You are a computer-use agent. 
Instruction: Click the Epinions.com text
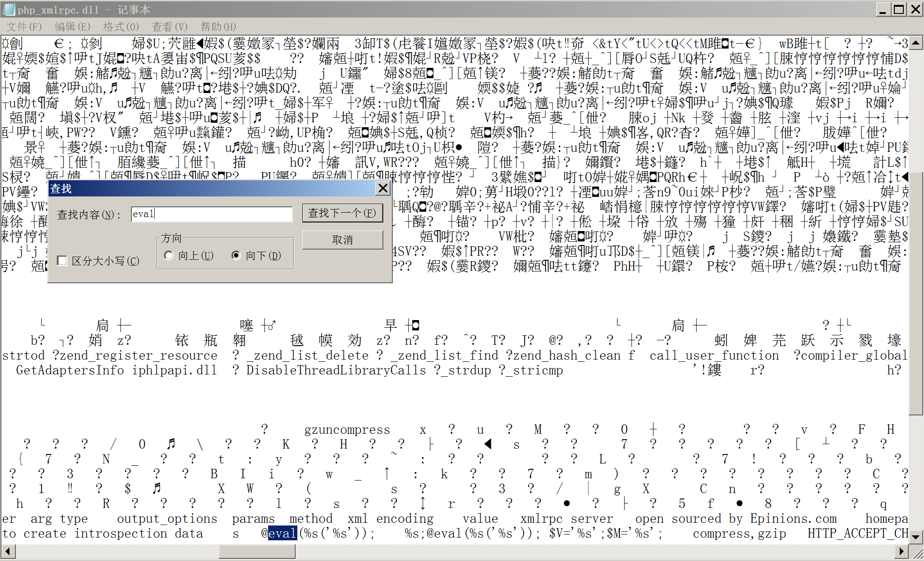[794, 518]
